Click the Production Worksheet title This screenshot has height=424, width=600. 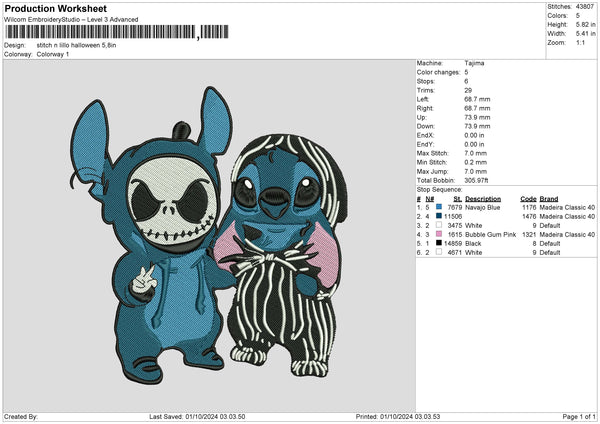55,8
